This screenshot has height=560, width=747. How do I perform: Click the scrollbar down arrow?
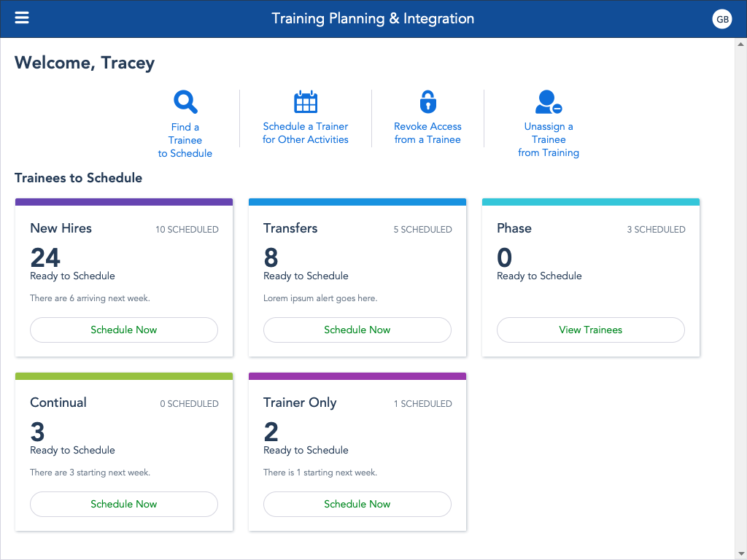[x=740, y=553]
